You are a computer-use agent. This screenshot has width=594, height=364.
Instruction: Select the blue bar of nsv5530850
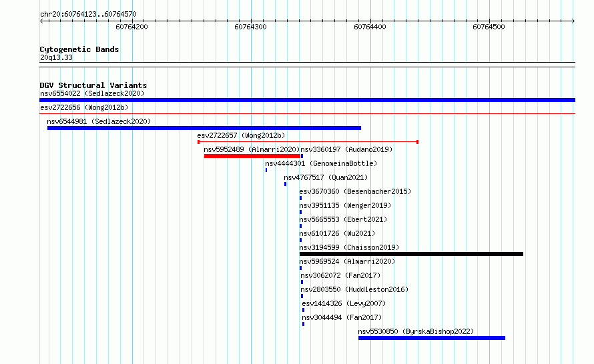pyautogui.click(x=432, y=338)
